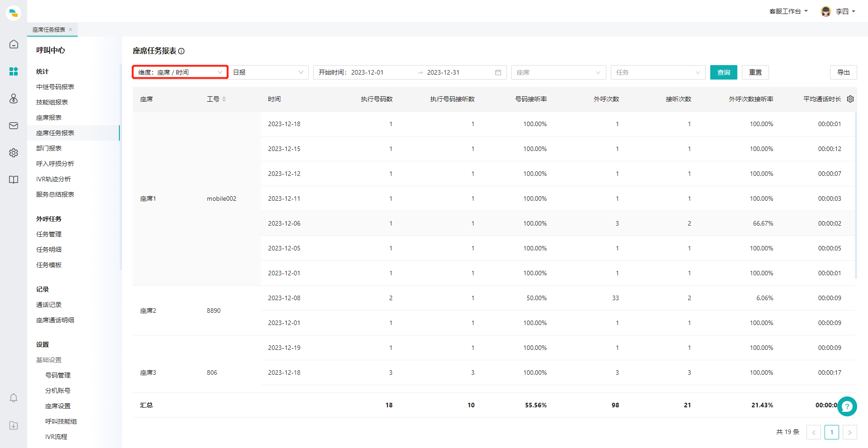Open 任务模板 menu item
The image size is (868, 448).
pos(49,265)
